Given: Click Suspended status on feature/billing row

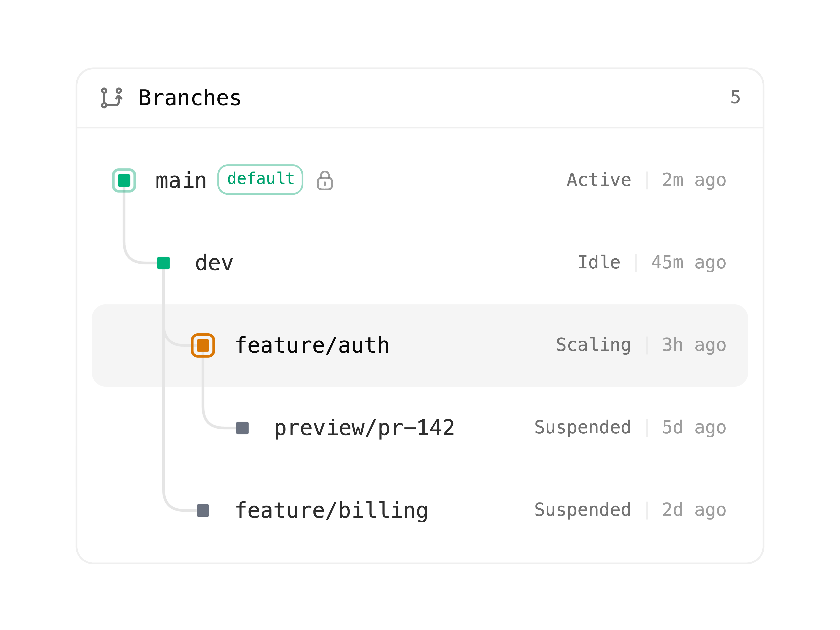Looking at the screenshot, I should 583,510.
